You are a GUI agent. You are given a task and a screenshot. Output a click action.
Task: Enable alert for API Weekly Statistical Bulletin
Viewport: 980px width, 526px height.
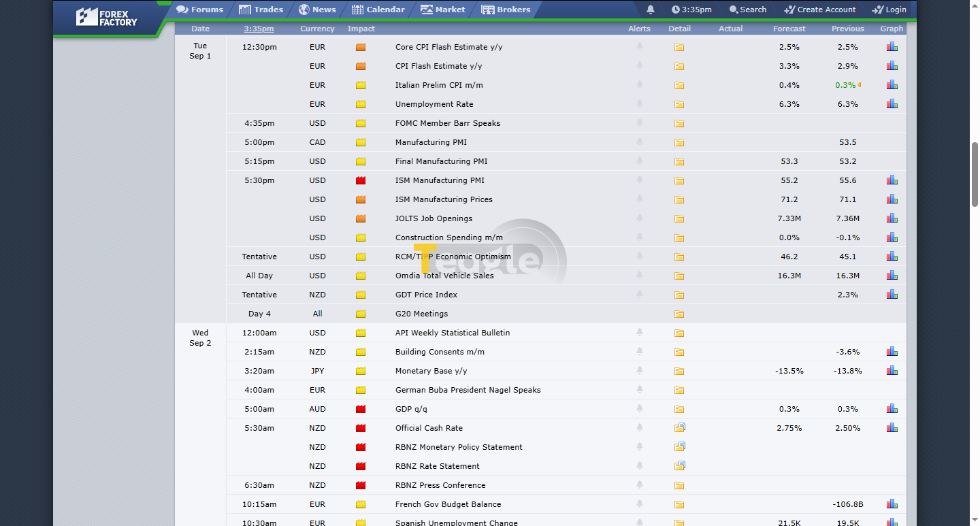(640, 333)
